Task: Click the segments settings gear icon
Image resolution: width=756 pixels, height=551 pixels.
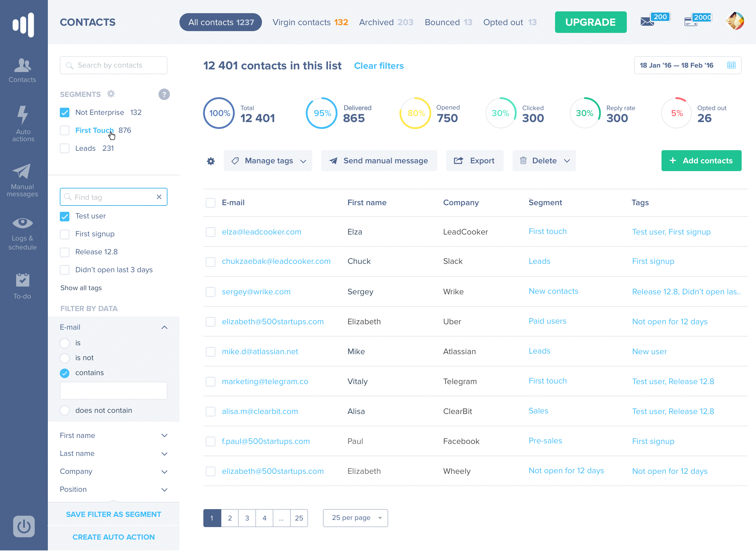Action: (x=111, y=94)
